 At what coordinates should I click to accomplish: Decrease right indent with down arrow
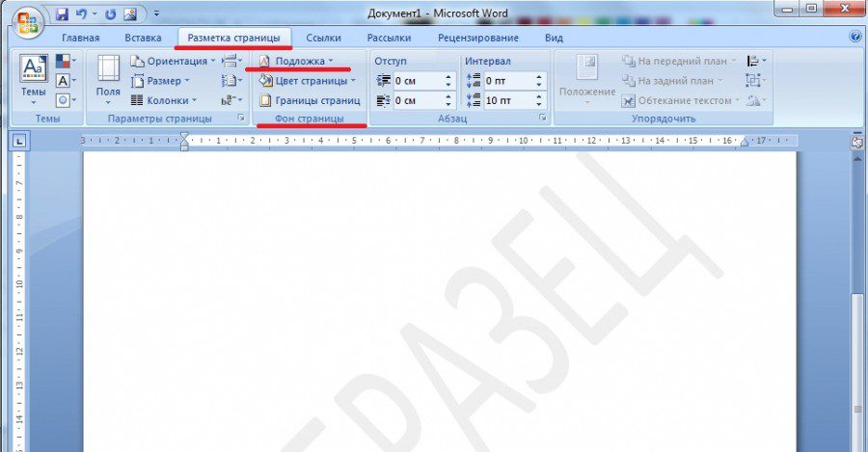coord(448,104)
